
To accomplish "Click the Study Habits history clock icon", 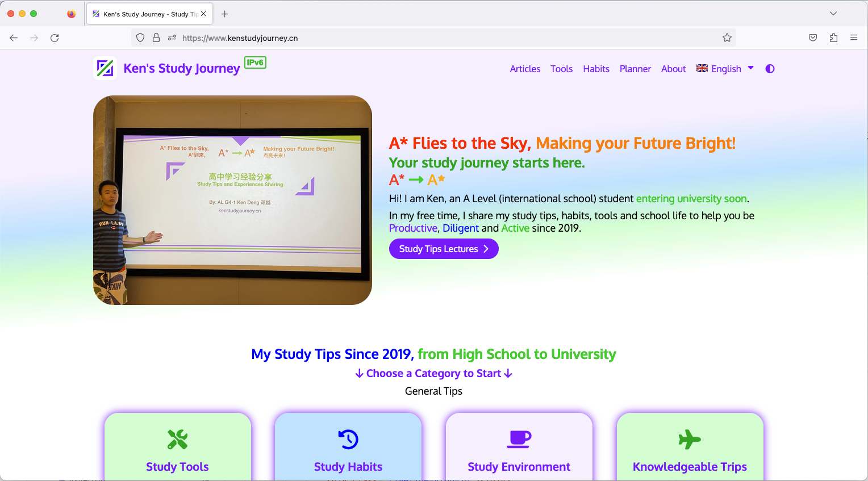I will pos(348,439).
